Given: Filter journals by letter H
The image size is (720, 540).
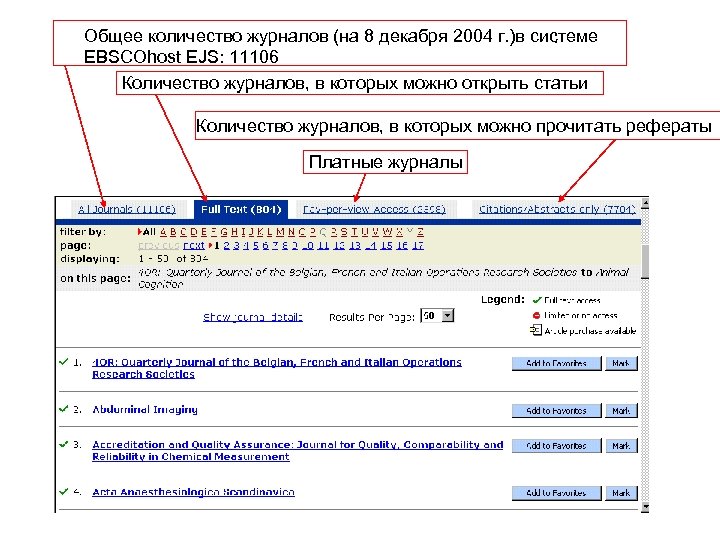Looking at the screenshot, I should pos(235,232).
